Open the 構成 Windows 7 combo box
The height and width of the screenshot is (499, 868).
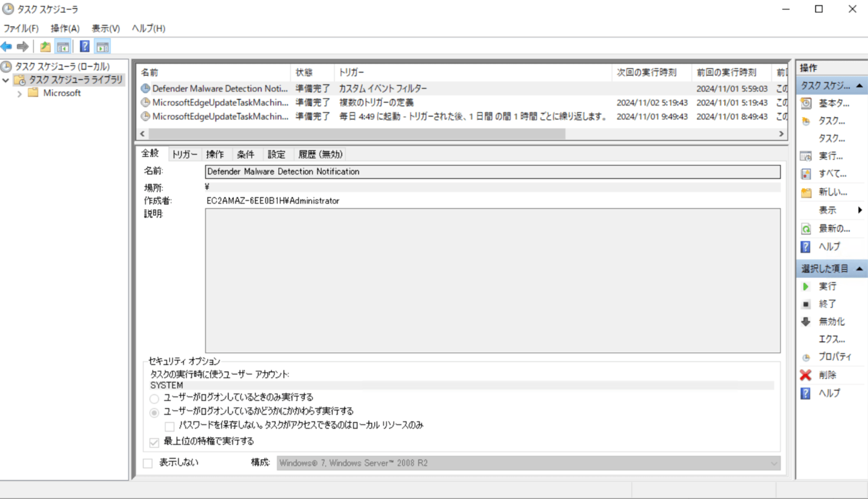tap(528, 463)
